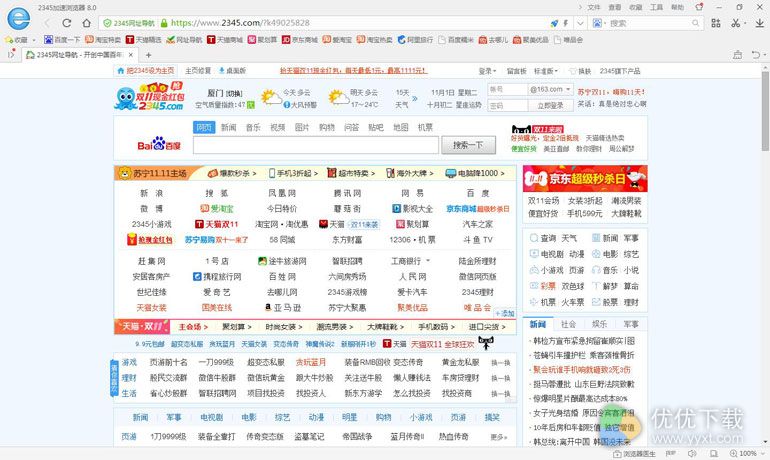Open the 标准版 version dropdown
Screen dimensions: 770x460
pyautogui.click(x=546, y=71)
